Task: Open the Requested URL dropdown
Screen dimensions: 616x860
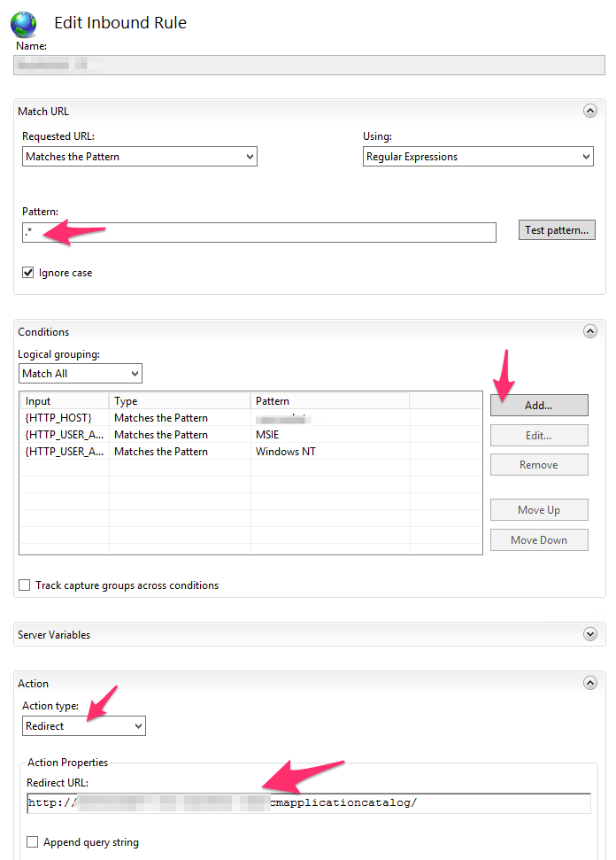Action: (x=139, y=157)
